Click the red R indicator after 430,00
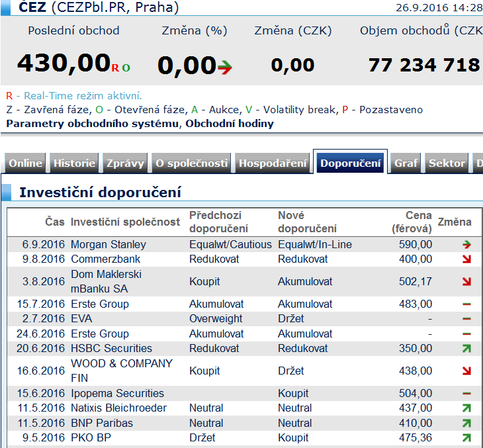Viewport: 483px width, 448px height. coord(115,67)
